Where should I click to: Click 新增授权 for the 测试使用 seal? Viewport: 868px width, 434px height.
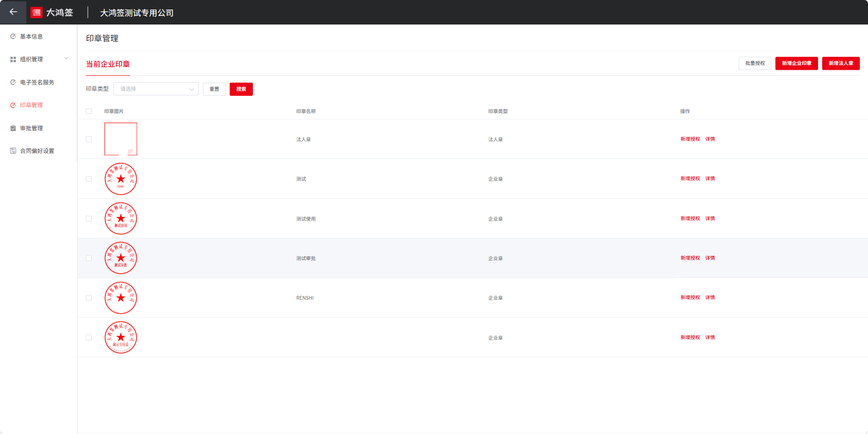click(690, 218)
